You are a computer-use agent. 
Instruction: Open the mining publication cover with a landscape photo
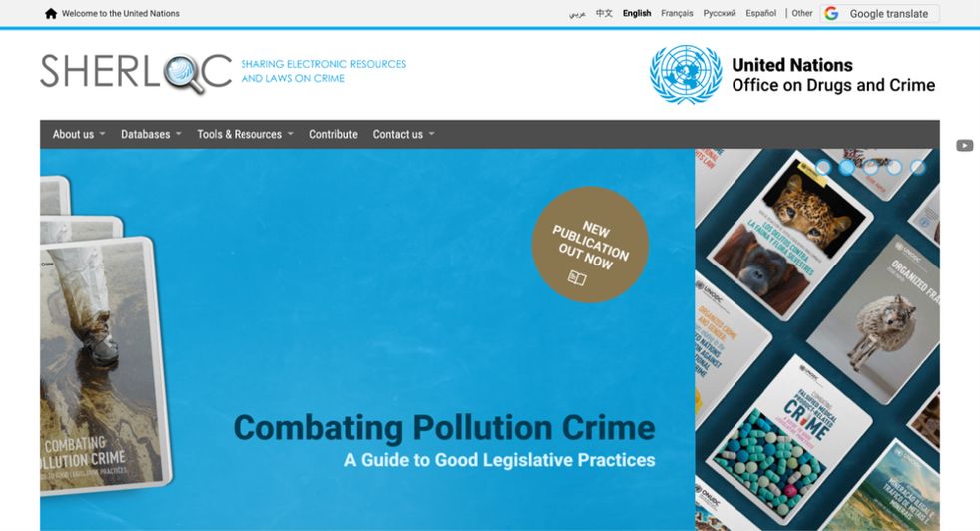(x=886, y=485)
